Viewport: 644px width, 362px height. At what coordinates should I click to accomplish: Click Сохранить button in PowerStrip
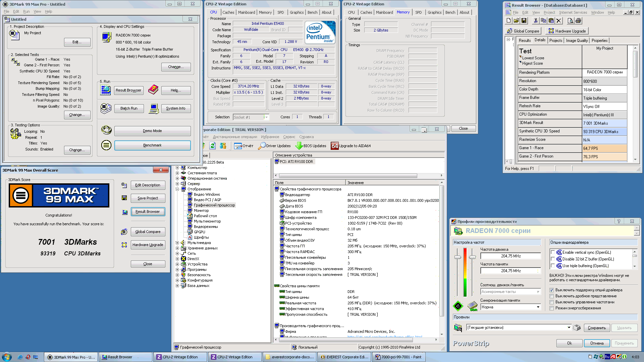pos(597,328)
